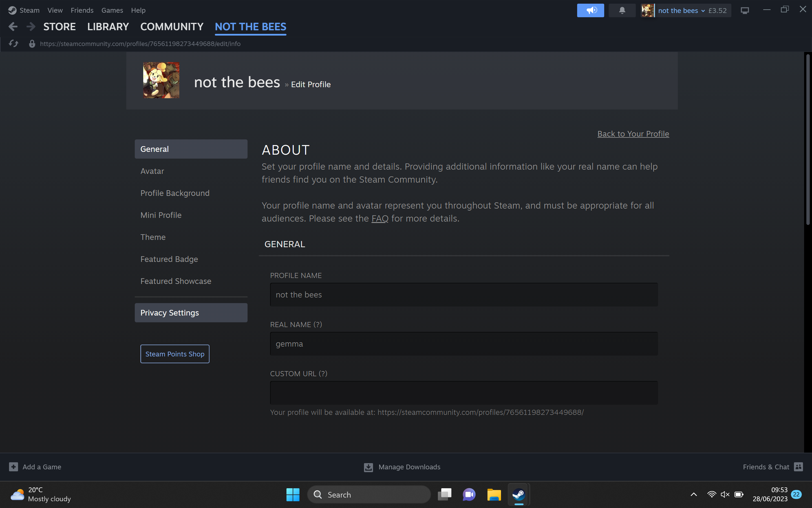The width and height of the screenshot is (812, 508).
Task: Focus the Profile Name input field
Action: tap(464, 295)
